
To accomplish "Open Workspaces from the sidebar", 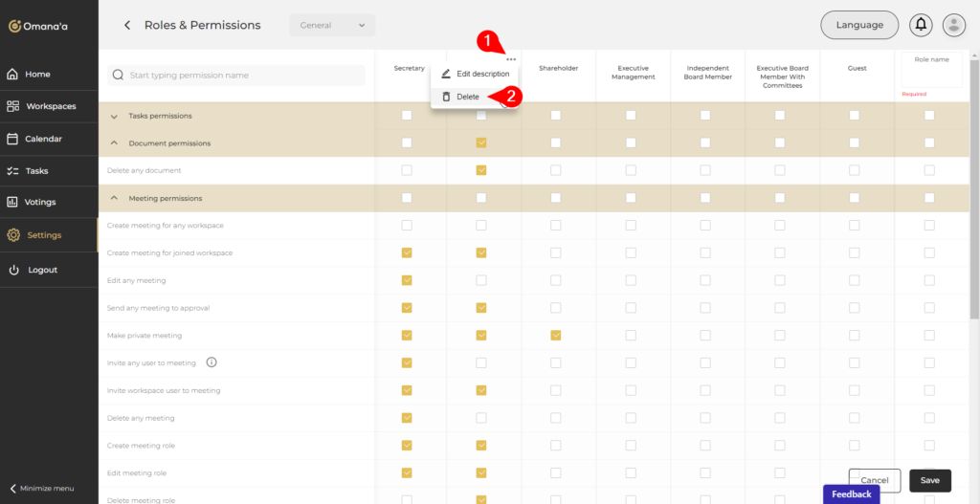I will pos(50,106).
